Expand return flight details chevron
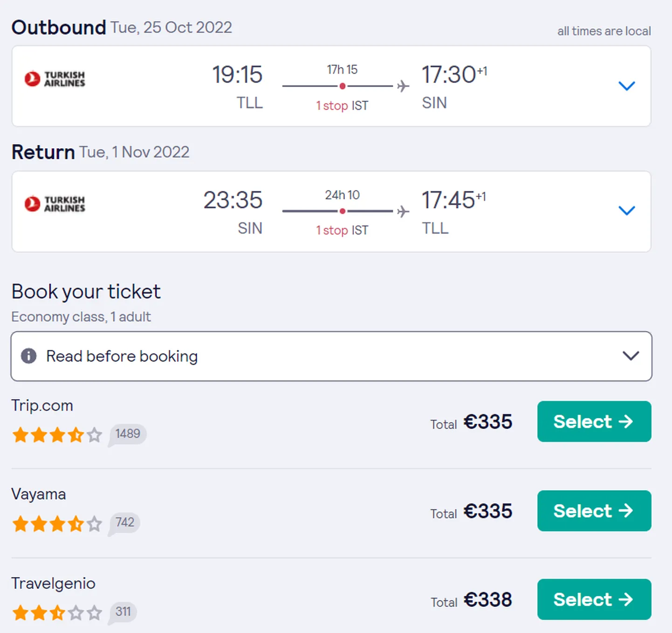The height and width of the screenshot is (633, 672). pyautogui.click(x=626, y=211)
